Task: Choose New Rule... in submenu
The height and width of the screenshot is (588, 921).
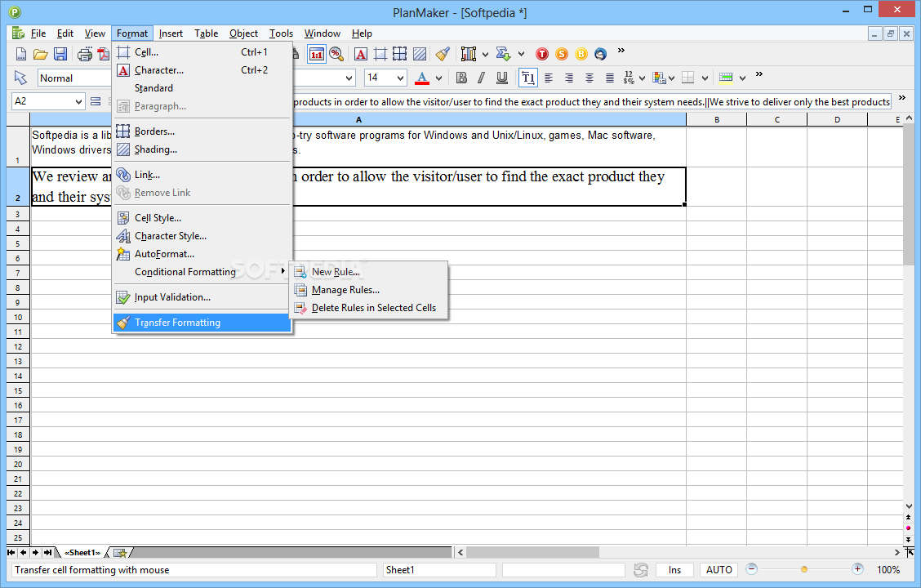Action: click(369, 272)
